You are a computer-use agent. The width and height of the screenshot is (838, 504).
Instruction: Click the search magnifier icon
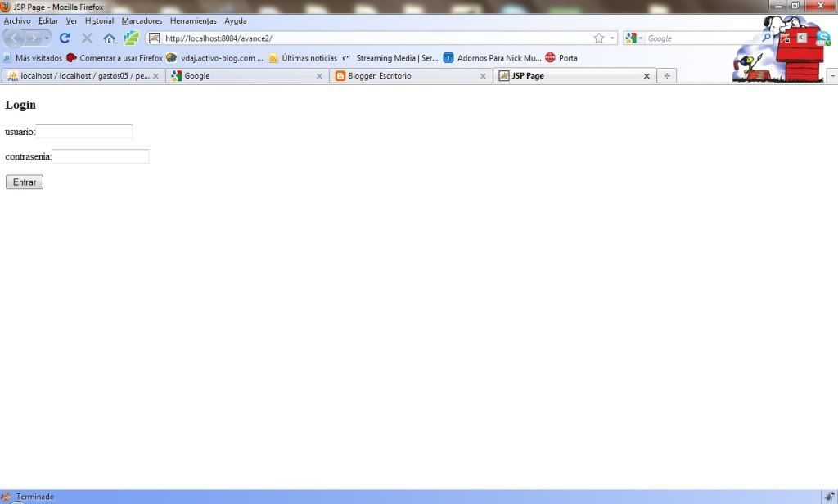pos(767,38)
